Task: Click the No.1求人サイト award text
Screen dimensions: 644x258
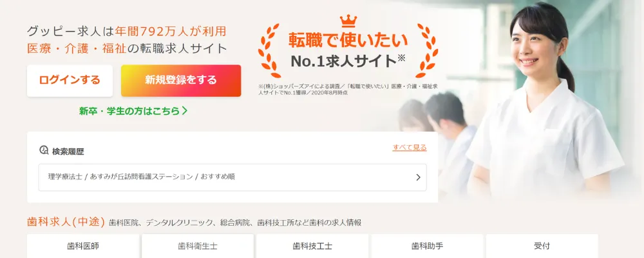Action: click(348, 61)
